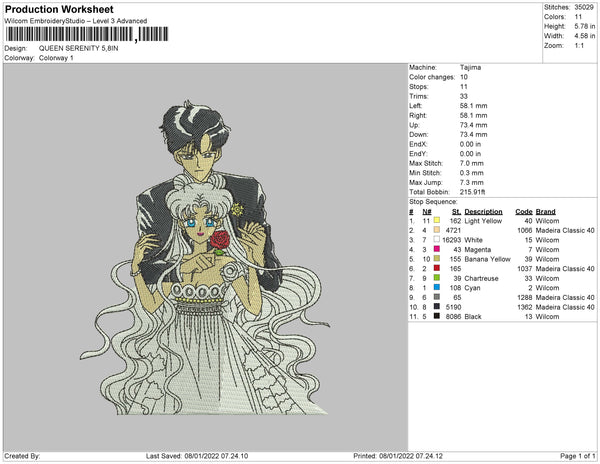Click the Min Stitch value '0.3 mm'

pos(471,173)
